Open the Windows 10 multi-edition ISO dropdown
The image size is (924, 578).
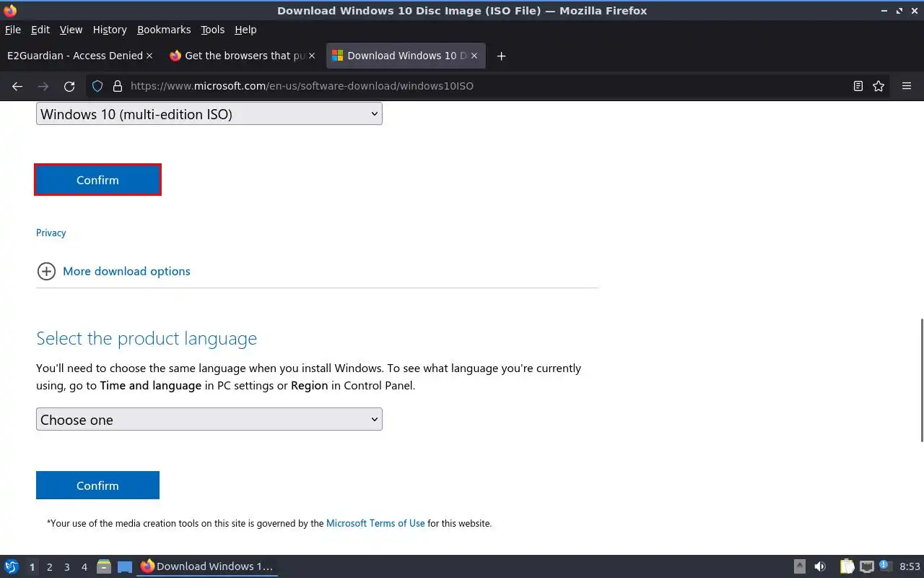(209, 113)
